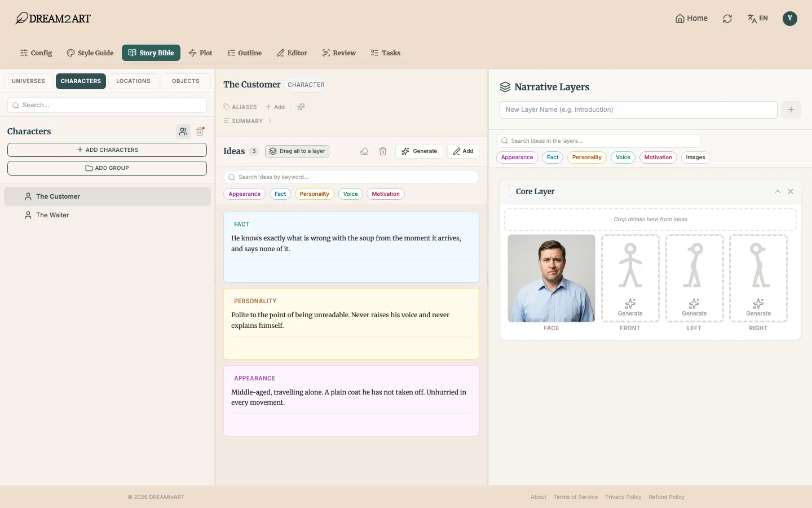Click Generate button in Ideas toolbar
The height and width of the screenshot is (508, 812).
[x=419, y=151]
